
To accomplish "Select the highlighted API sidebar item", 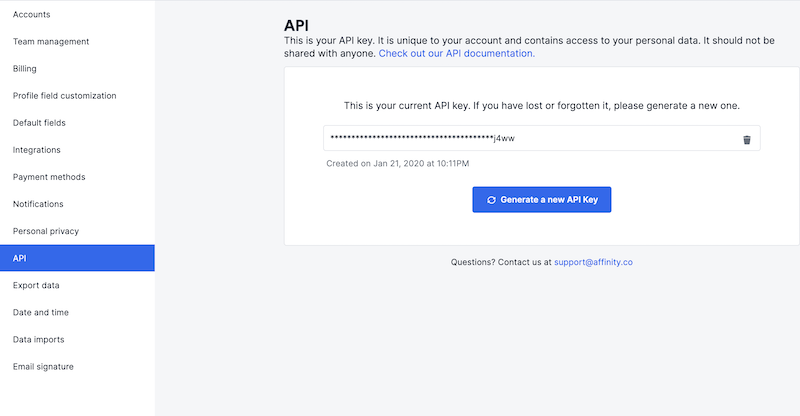I will pyautogui.click(x=77, y=258).
